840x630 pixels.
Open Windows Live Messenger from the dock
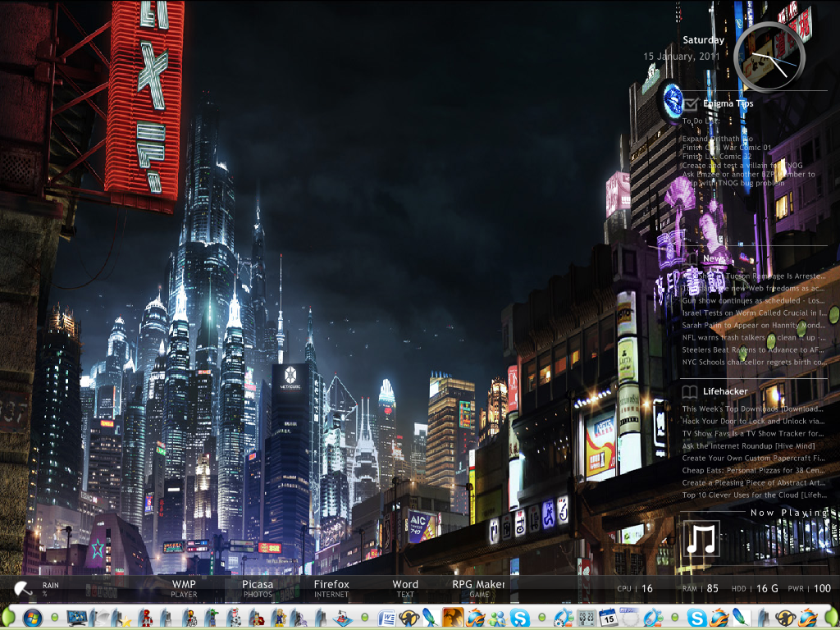tap(495, 619)
